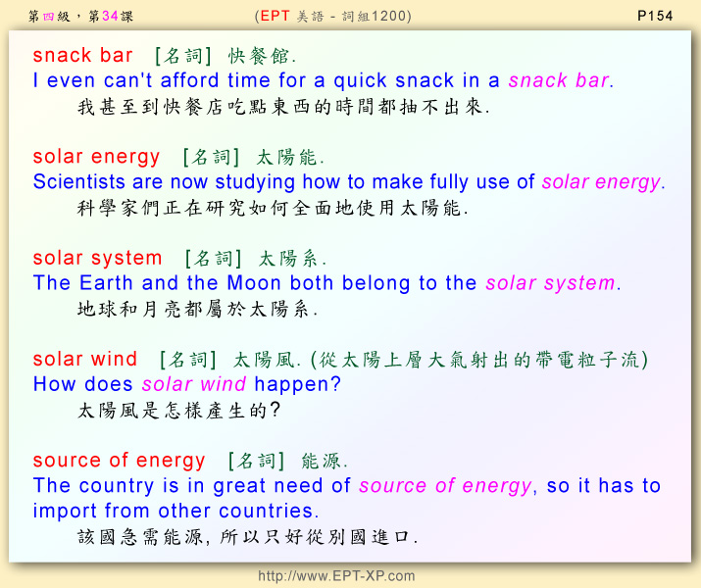
Task: Click the 第四級, 第34課 lesson label
Action: tap(80, 16)
